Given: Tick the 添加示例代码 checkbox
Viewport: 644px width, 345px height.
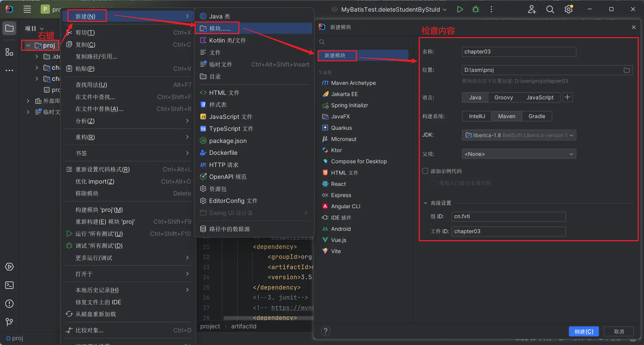Looking at the screenshot, I should coord(425,171).
